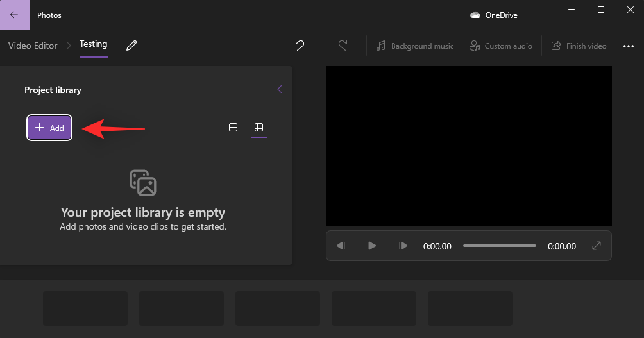Play the video preview
Viewport: 644px width, 338px height.
click(x=372, y=246)
